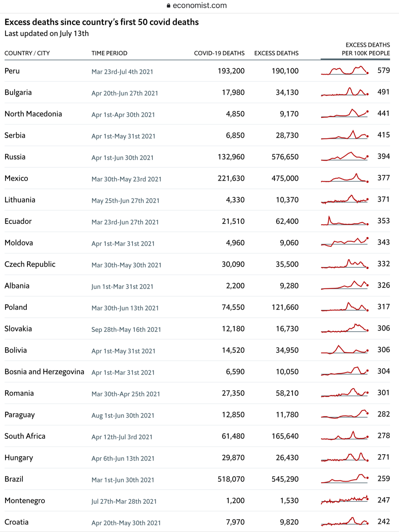Sort by the Excess Deaths column header
The height and width of the screenshot is (532, 399).
click(x=276, y=53)
